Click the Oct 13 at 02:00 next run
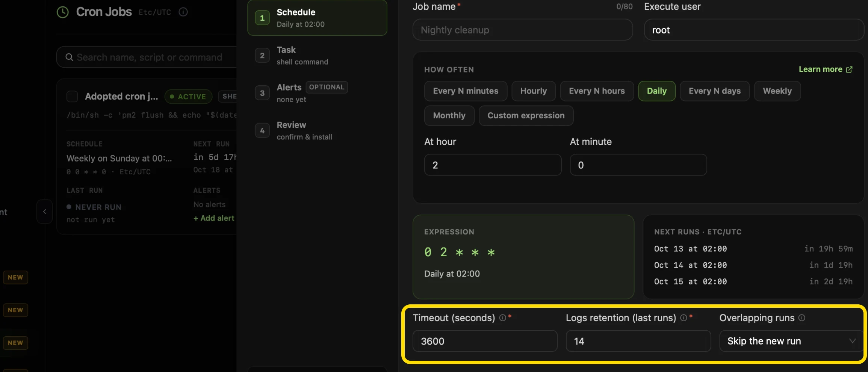This screenshot has width=868, height=372. pyautogui.click(x=690, y=249)
